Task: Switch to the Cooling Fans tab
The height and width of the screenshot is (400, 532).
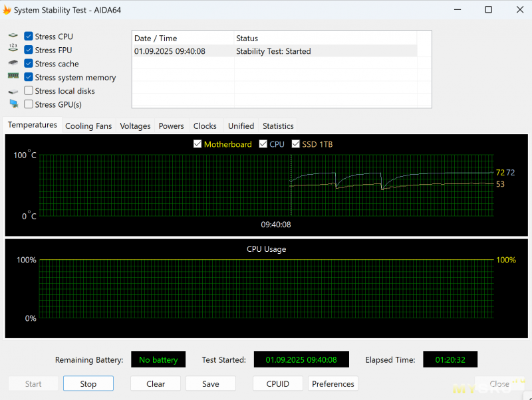Action: pyautogui.click(x=88, y=126)
